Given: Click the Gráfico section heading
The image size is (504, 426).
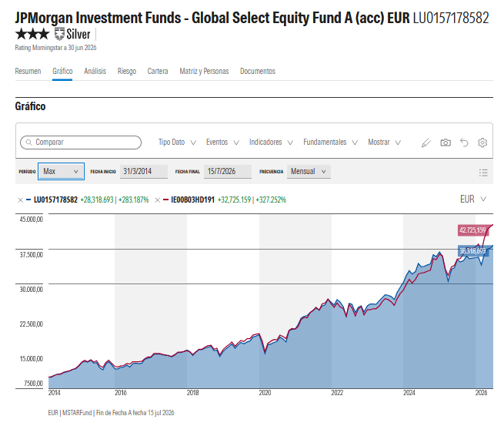Looking at the screenshot, I should tap(30, 106).
